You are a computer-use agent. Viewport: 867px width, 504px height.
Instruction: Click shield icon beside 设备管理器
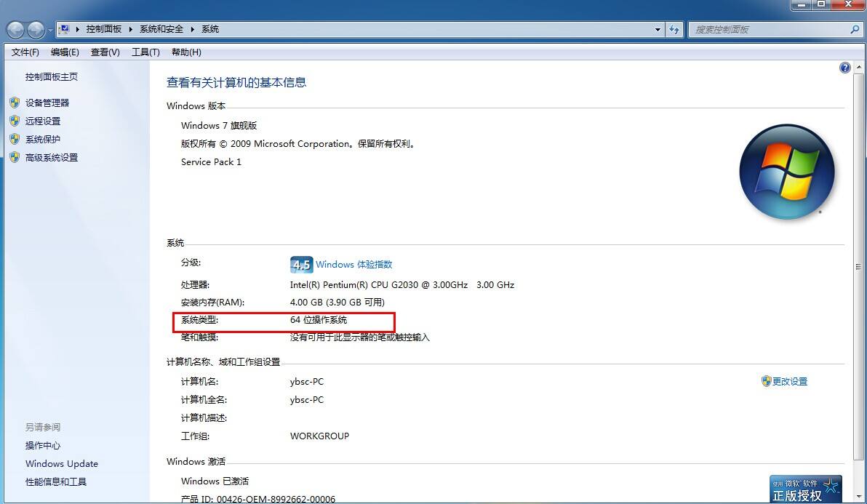pos(15,103)
